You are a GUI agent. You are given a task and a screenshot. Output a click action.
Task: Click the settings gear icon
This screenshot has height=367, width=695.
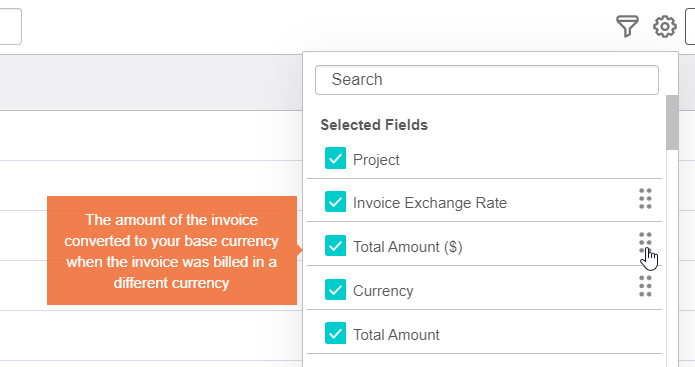coord(664,27)
